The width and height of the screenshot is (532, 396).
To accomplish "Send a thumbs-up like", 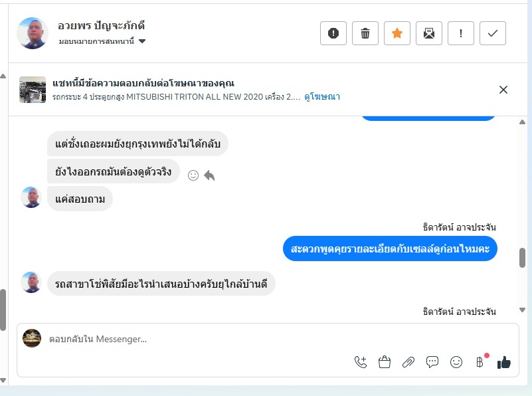I will click(504, 362).
